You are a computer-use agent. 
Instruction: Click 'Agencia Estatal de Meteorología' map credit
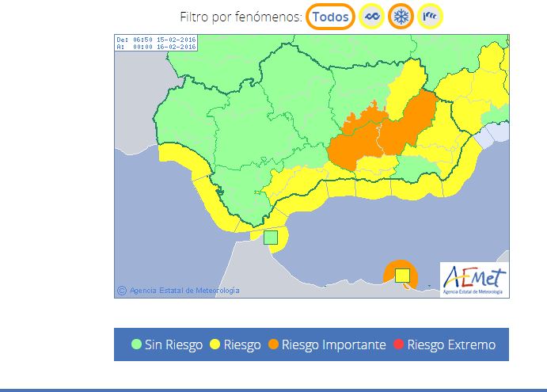[184, 291]
